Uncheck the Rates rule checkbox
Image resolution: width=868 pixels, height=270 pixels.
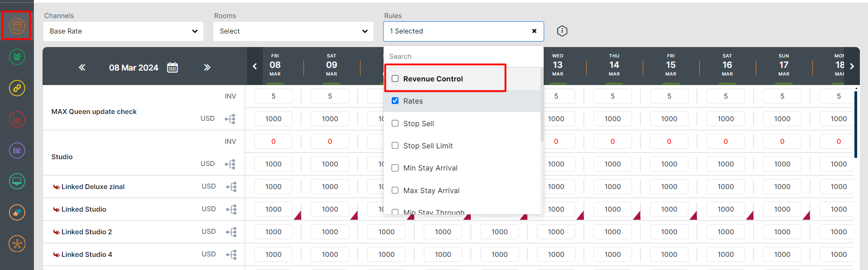point(395,101)
